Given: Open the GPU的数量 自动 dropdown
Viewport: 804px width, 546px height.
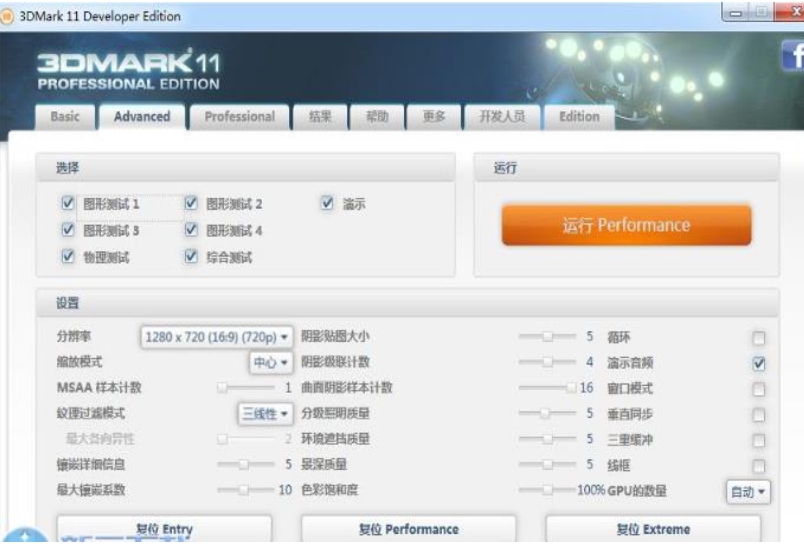Looking at the screenshot, I should [x=748, y=492].
